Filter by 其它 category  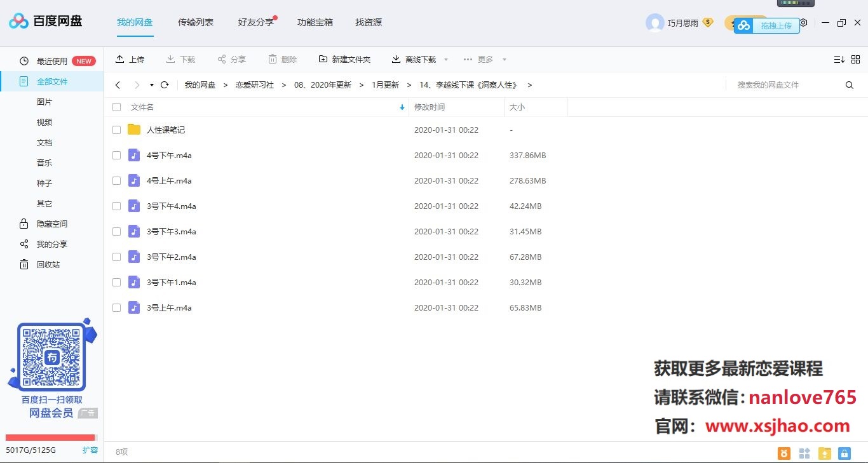tap(44, 203)
